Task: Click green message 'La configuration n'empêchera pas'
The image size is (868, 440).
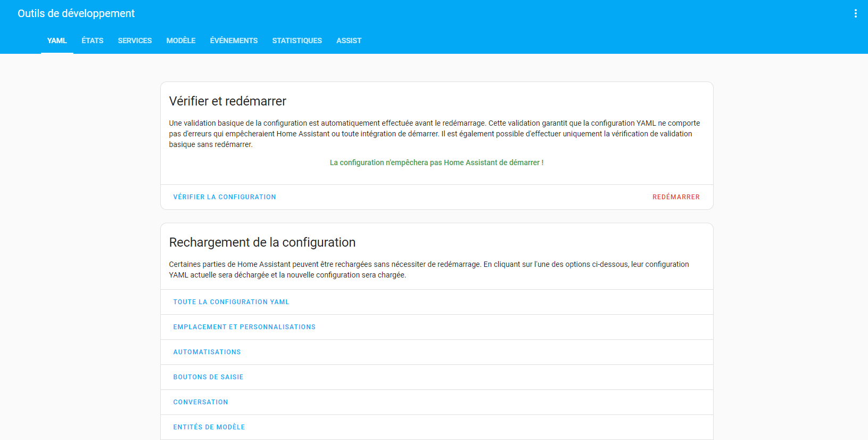Action: [x=436, y=162]
